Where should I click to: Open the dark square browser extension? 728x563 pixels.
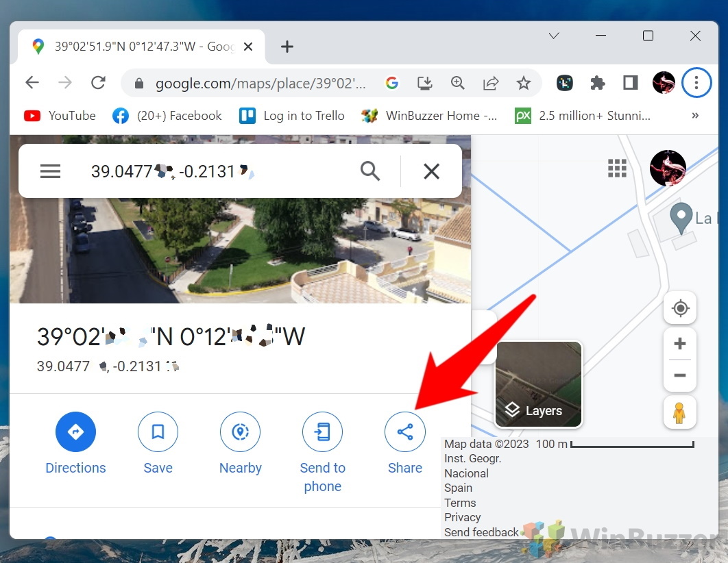click(x=565, y=83)
